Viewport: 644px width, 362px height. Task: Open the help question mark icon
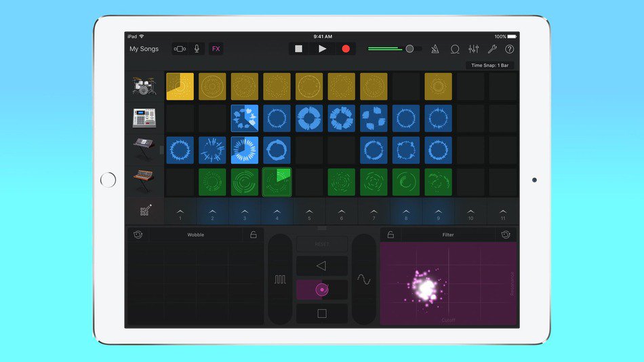pyautogui.click(x=509, y=49)
